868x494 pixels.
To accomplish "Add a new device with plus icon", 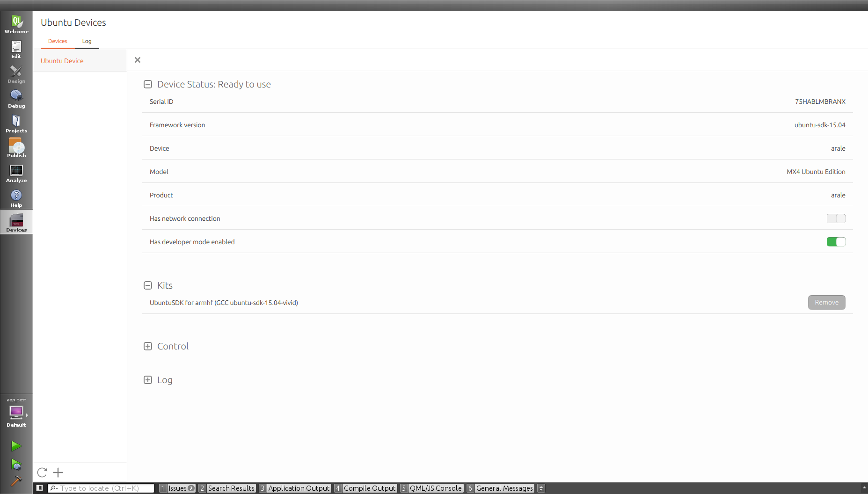I will coord(58,472).
